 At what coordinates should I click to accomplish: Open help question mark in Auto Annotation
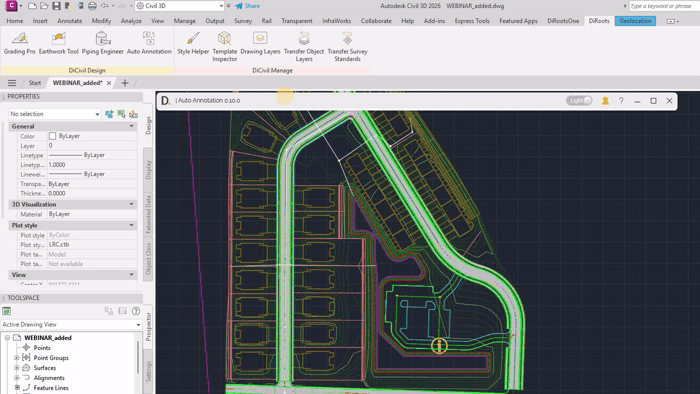pos(621,101)
